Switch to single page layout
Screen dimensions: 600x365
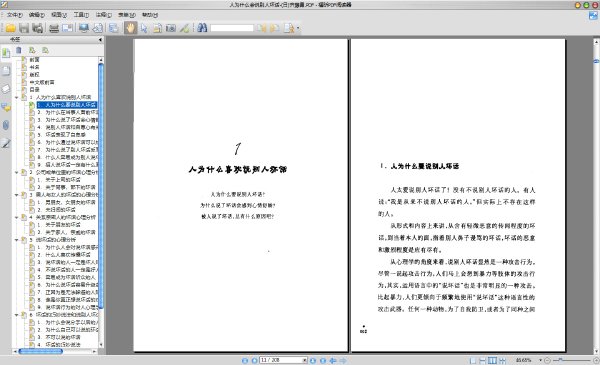(x=473, y=360)
